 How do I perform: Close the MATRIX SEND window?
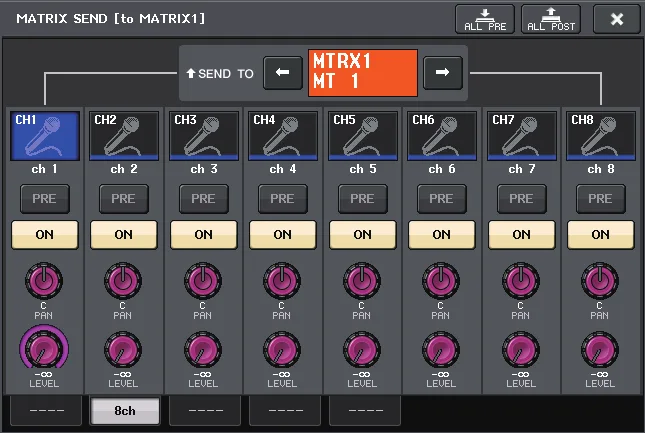tap(617, 19)
